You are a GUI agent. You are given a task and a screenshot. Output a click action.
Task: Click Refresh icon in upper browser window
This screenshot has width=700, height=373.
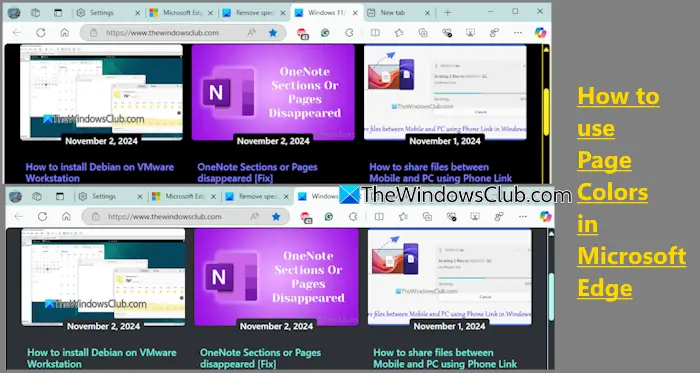tap(41, 33)
